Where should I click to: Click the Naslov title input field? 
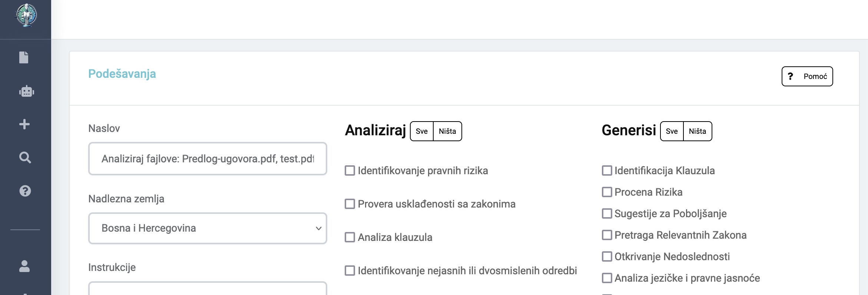coord(208,159)
